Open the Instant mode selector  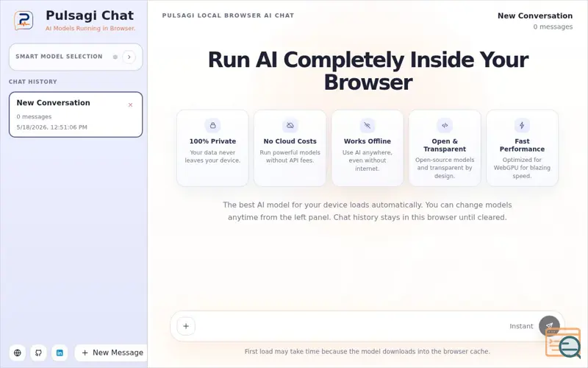pyautogui.click(x=521, y=326)
